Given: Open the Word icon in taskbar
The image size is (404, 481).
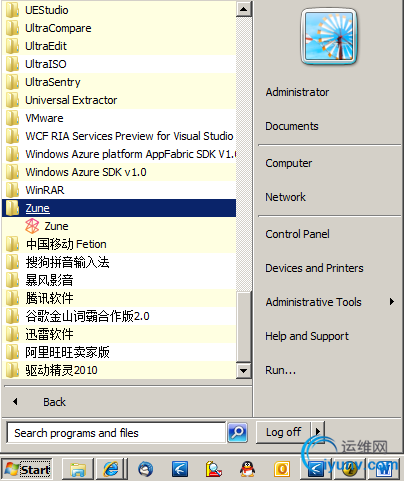Looking at the screenshot, I should tap(384, 469).
